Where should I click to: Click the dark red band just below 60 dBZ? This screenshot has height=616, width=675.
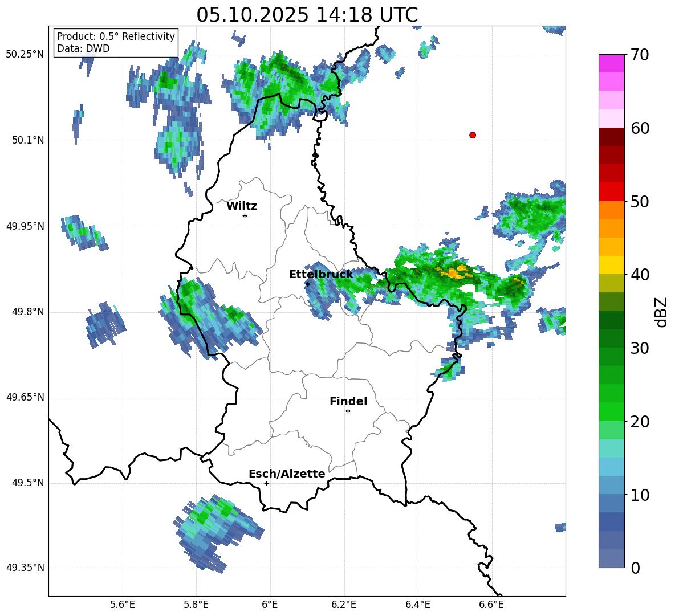pyautogui.click(x=611, y=137)
